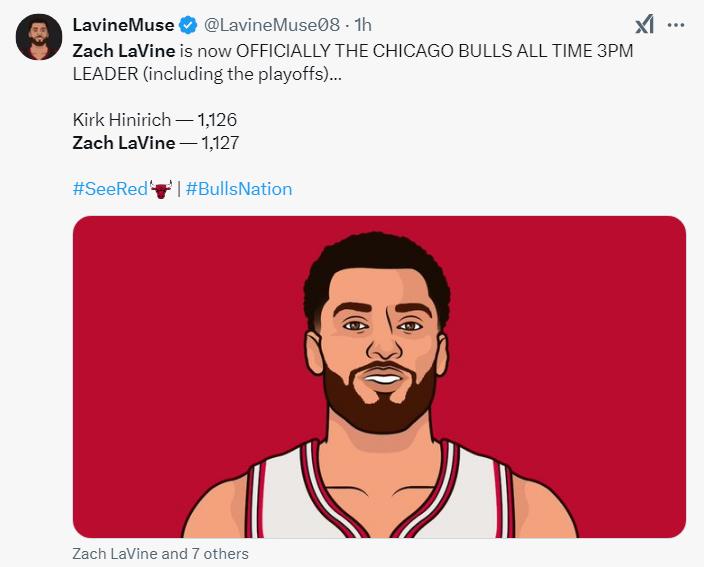Click the blue verified badge

[x=185, y=25]
